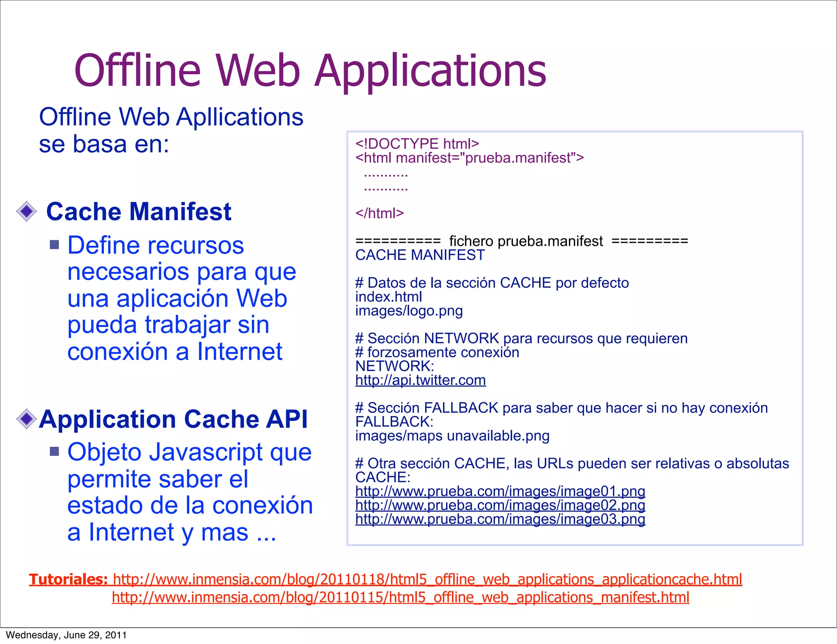Image resolution: width=837 pixels, height=644 pixels.
Task: Click the '</html>' closing tag
Action: click(x=380, y=213)
